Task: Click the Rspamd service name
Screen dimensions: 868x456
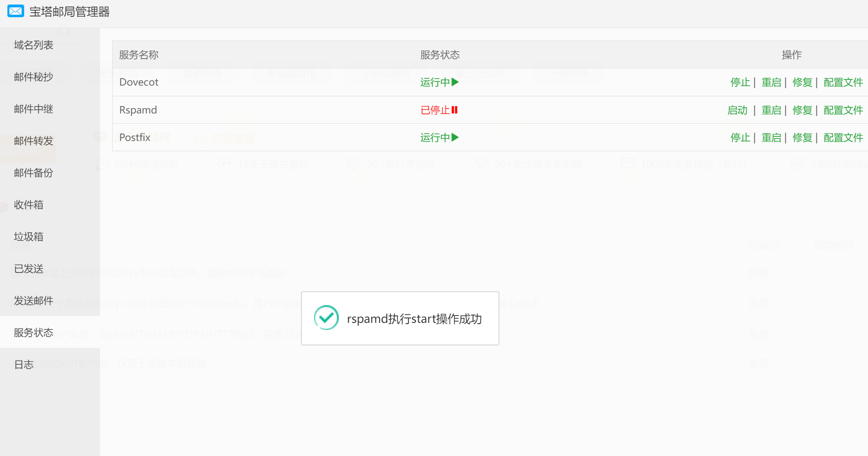Action: (138, 110)
